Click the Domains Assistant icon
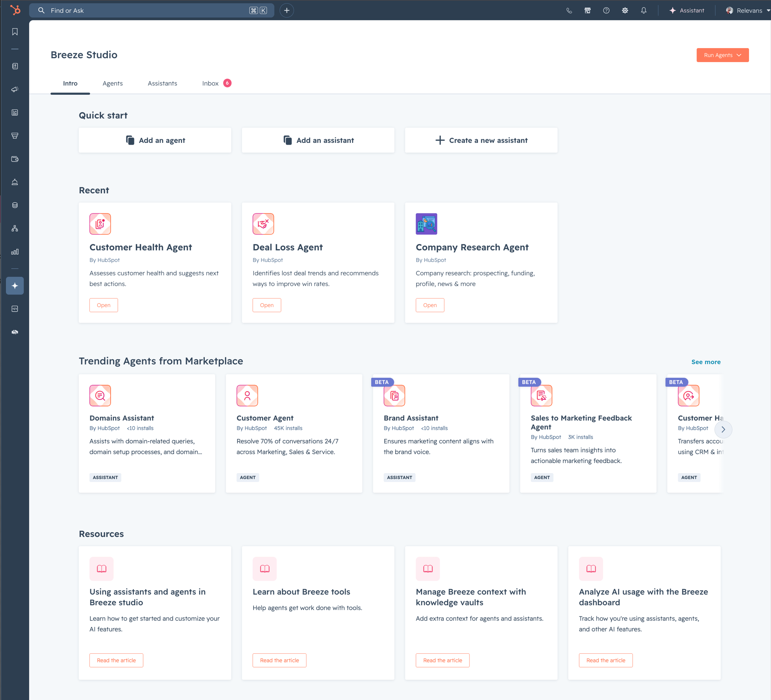This screenshot has height=700, width=771. click(x=100, y=396)
